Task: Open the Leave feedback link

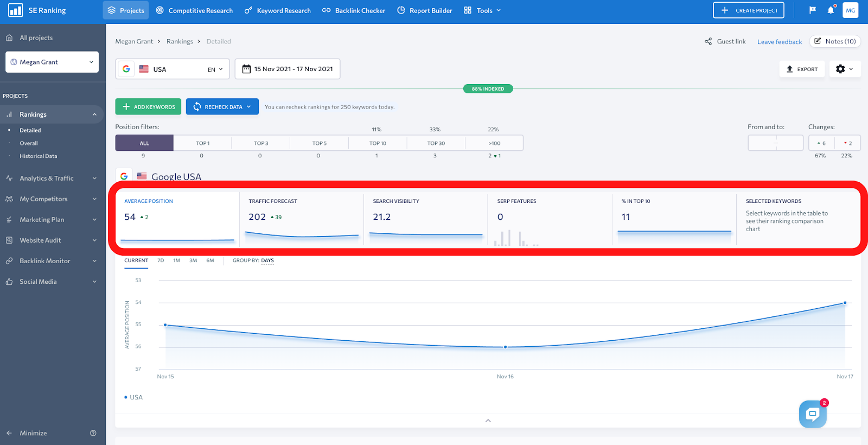Action: (x=779, y=42)
